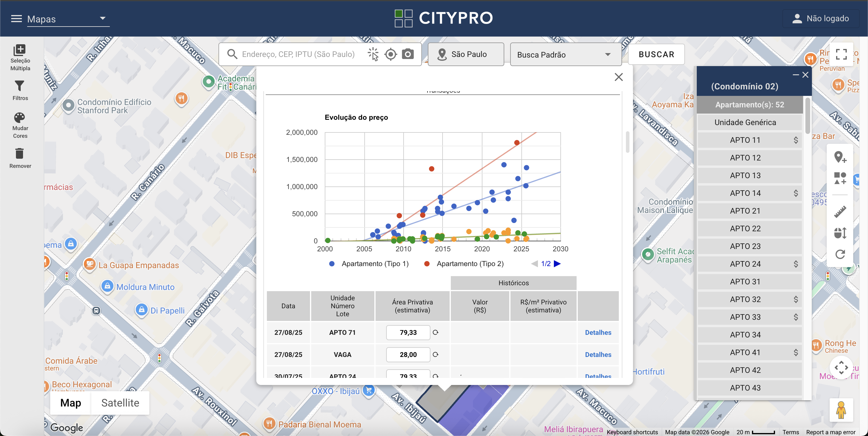Viewport: 868px width, 436px height.
Task: Select APTO 21 in unit list
Action: [x=749, y=211]
